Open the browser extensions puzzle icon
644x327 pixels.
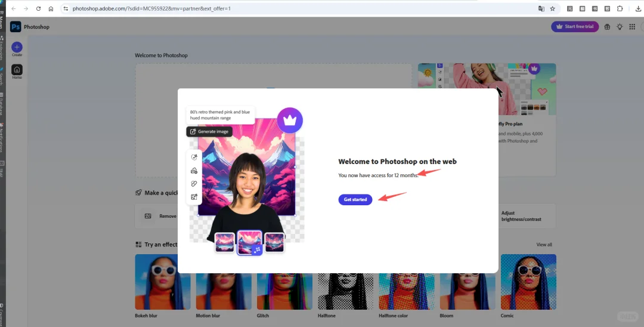pyautogui.click(x=620, y=8)
